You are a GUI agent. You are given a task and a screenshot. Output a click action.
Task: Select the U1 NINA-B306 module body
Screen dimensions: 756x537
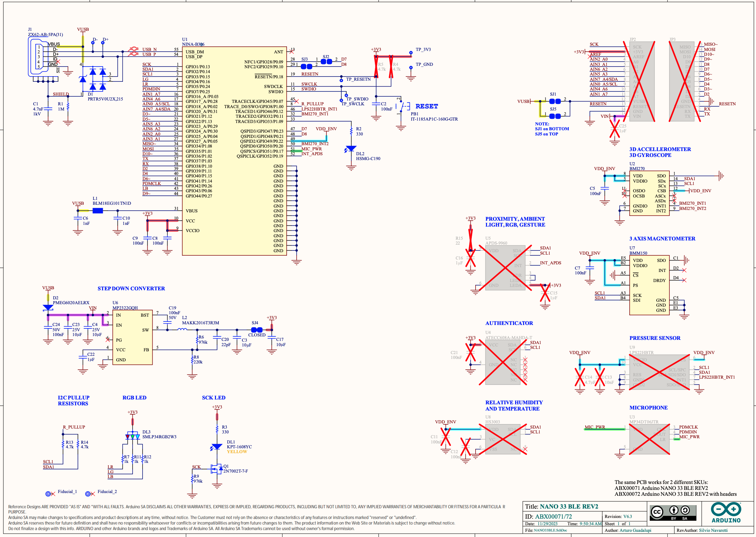coord(234,151)
